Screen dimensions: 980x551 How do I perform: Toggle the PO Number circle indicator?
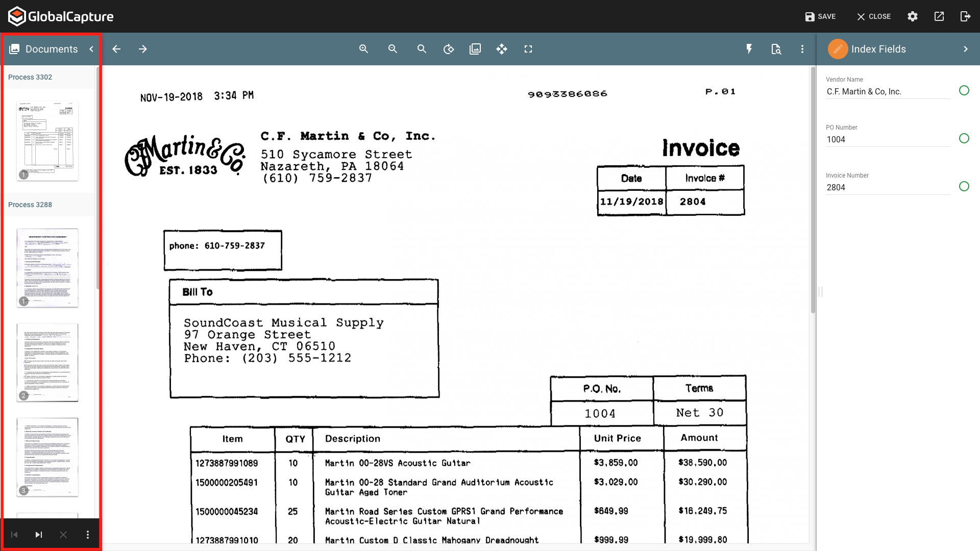pos(964,138)
